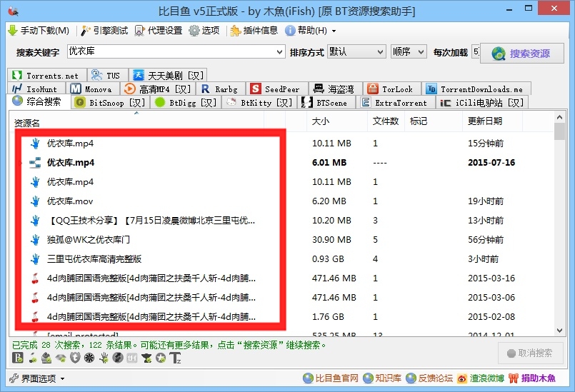
Task: Click the results scrollbar up arrow
Action: click(559, 117)
